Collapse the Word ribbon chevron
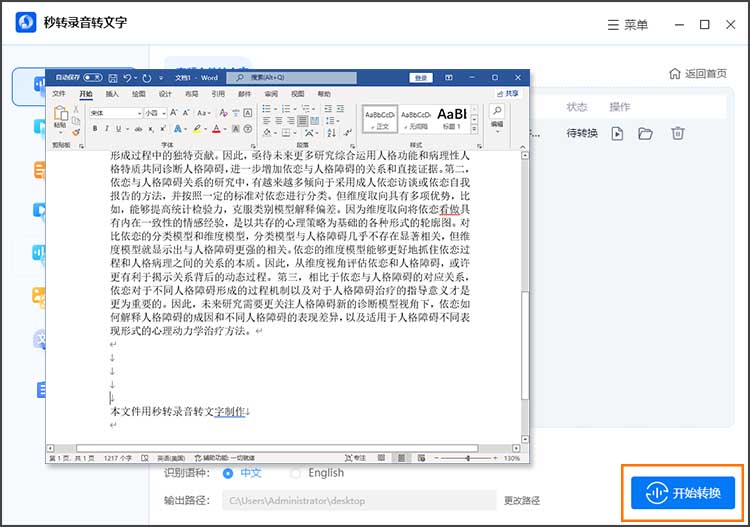 tap(523, 146)
